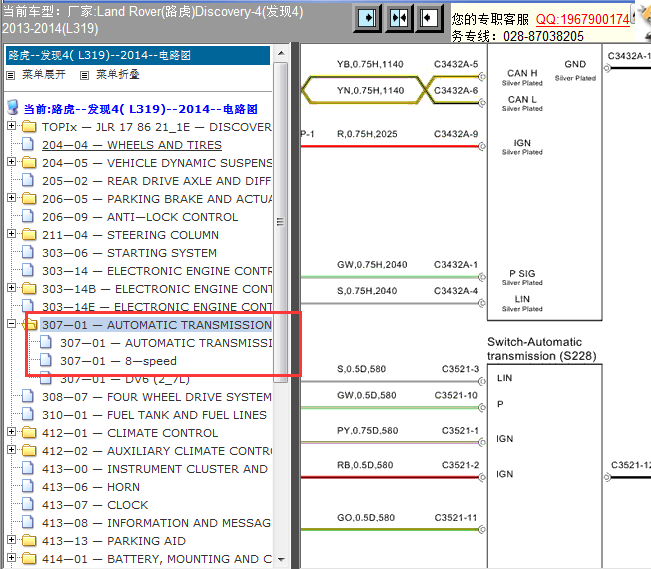
Task: Open the QQ:1967900174 customer service link
Action: pyautogui.click(x=582, y=19)
